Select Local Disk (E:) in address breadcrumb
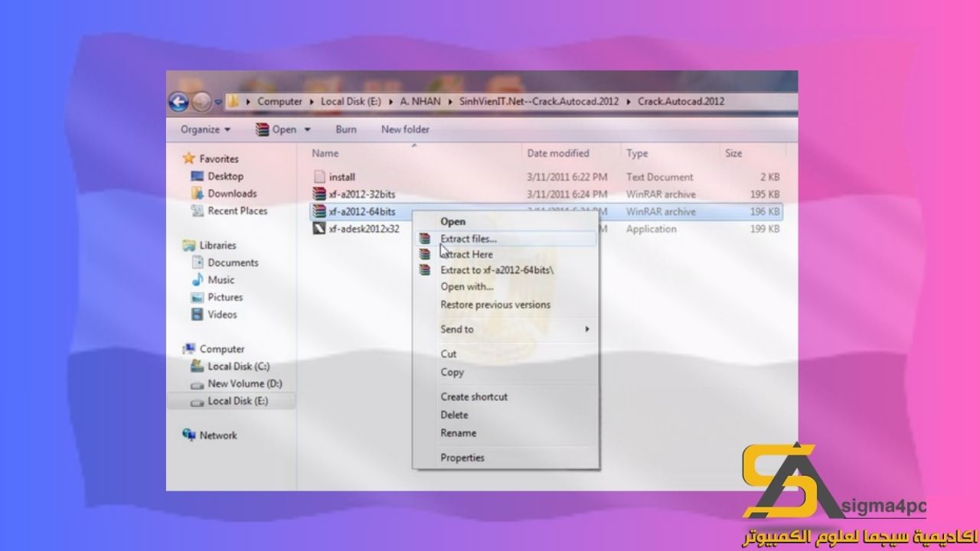Screen dimensions: 980x551 pos(351,101)
